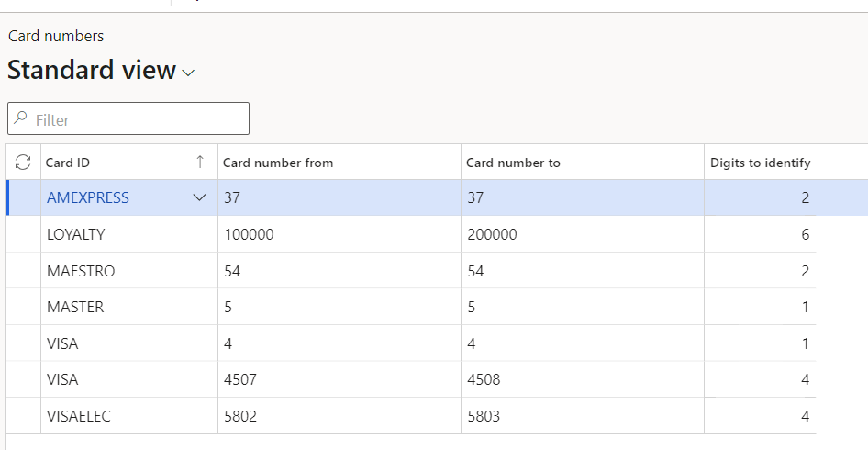The image size is (868, 450).
Task: Open the Standard view dropdown chevron
Action: [x=188, y=73]
